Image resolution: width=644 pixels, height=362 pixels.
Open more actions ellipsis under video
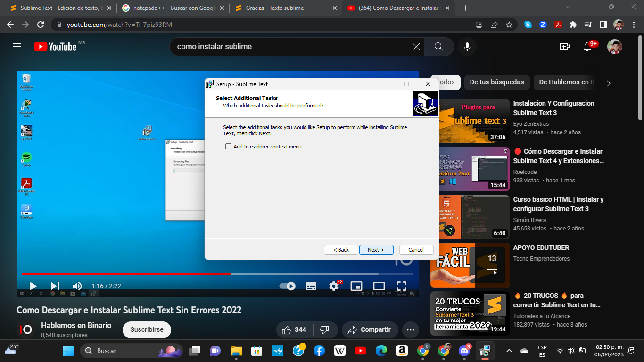pyautogui.click(x=411, y=330)
